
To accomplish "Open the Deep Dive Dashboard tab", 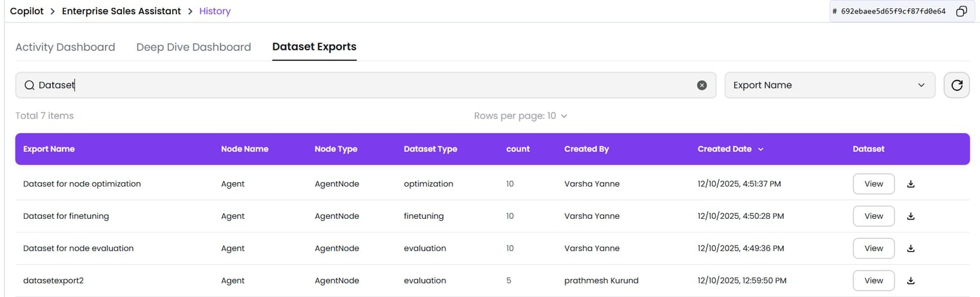I will pos(193,47).
